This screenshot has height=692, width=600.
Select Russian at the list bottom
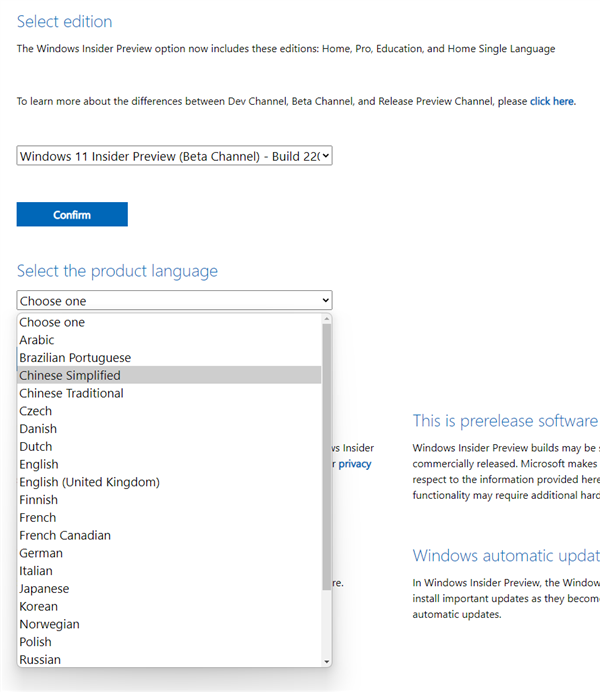[x=40, y=660]
